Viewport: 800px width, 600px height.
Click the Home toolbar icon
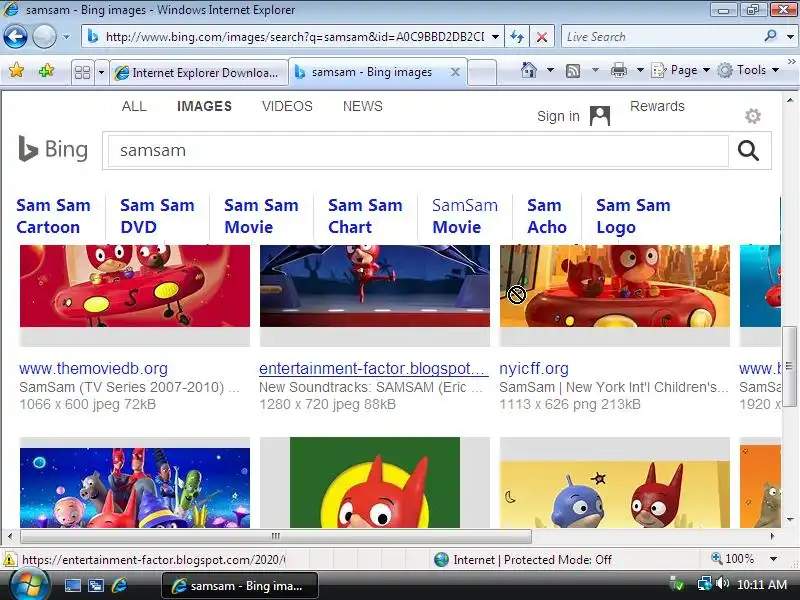pyautogui.click(x=529, y=70)
